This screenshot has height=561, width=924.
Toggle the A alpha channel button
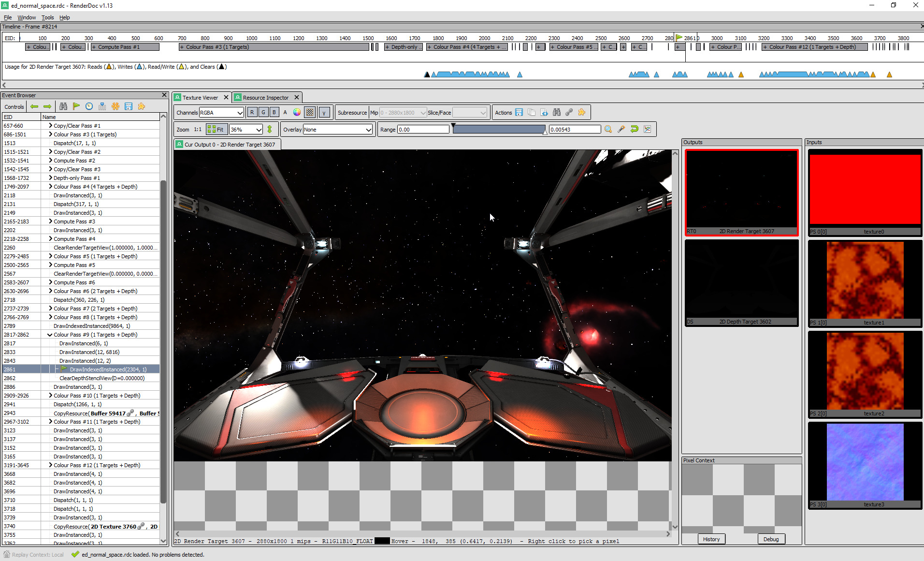click(x=285, y=112)
